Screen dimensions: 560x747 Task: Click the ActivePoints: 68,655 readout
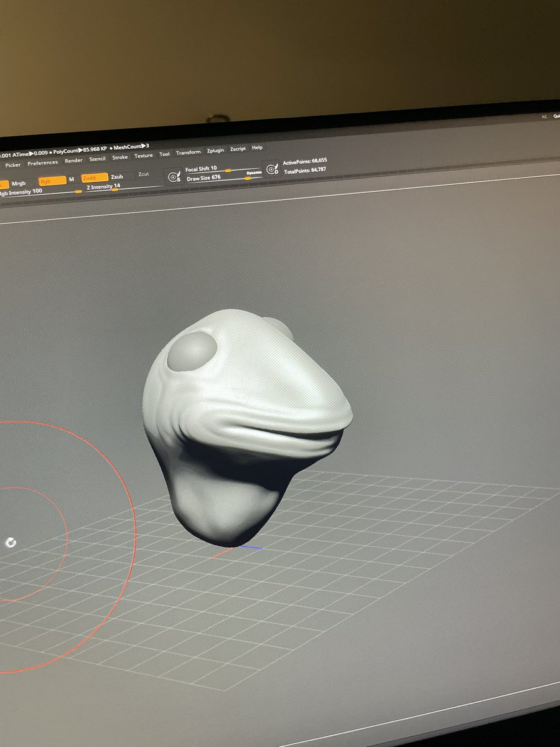(305, 161)
